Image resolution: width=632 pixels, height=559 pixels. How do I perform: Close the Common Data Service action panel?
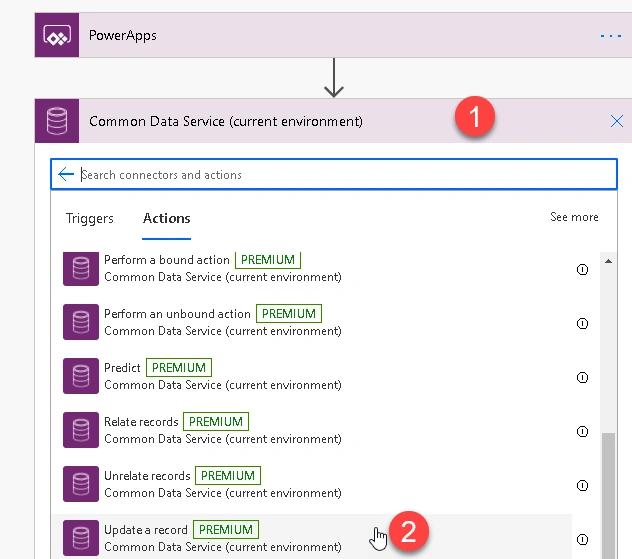617,121
